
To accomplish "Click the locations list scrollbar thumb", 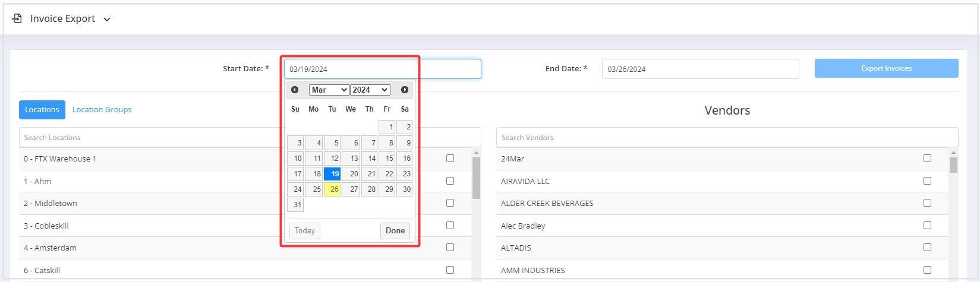I will 477,178.
